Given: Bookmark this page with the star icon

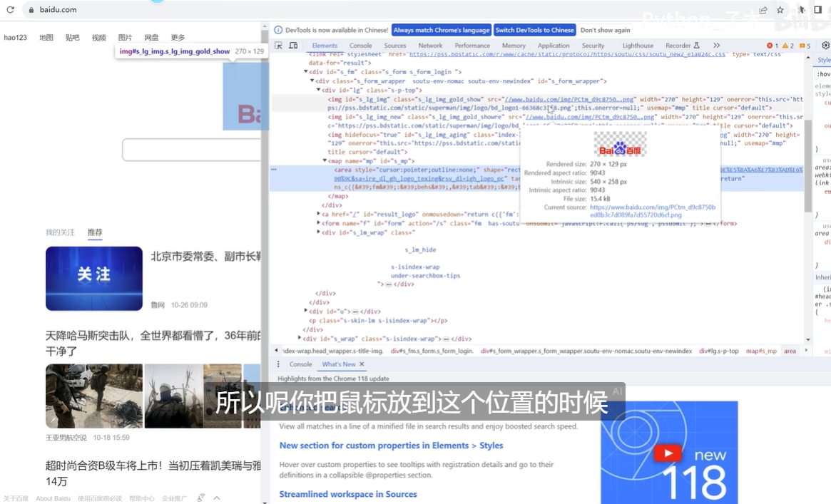Looking at the screenshot, I should 780,9.
